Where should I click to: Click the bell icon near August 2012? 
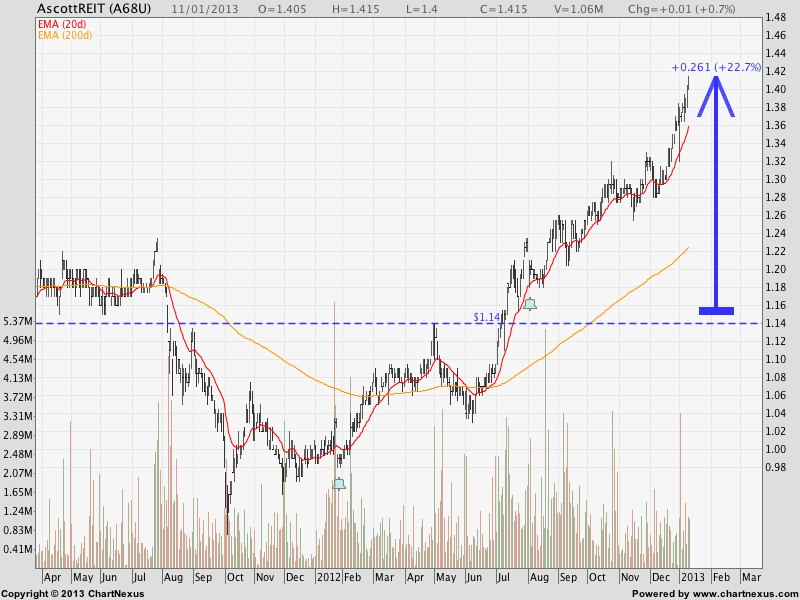pos(530,303)
